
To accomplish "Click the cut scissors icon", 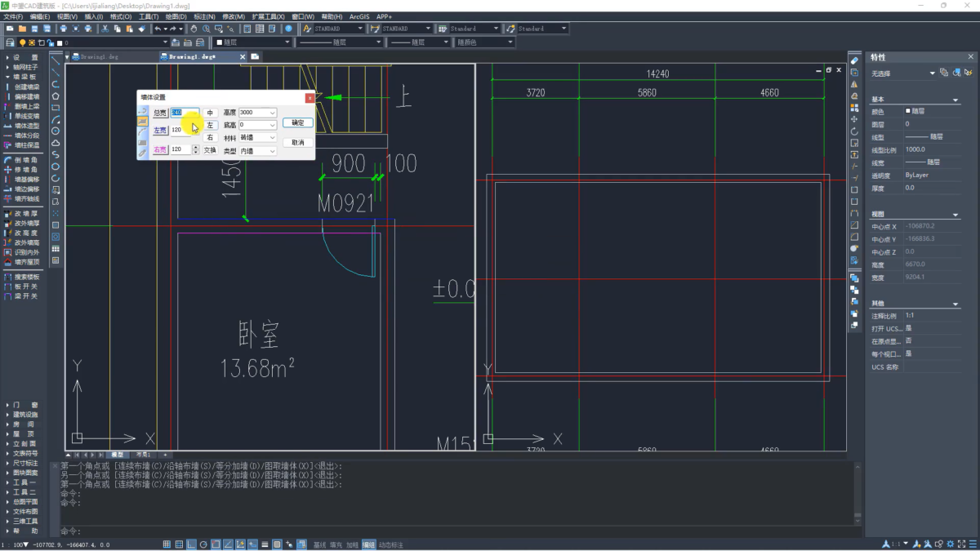I will (105, 29).
